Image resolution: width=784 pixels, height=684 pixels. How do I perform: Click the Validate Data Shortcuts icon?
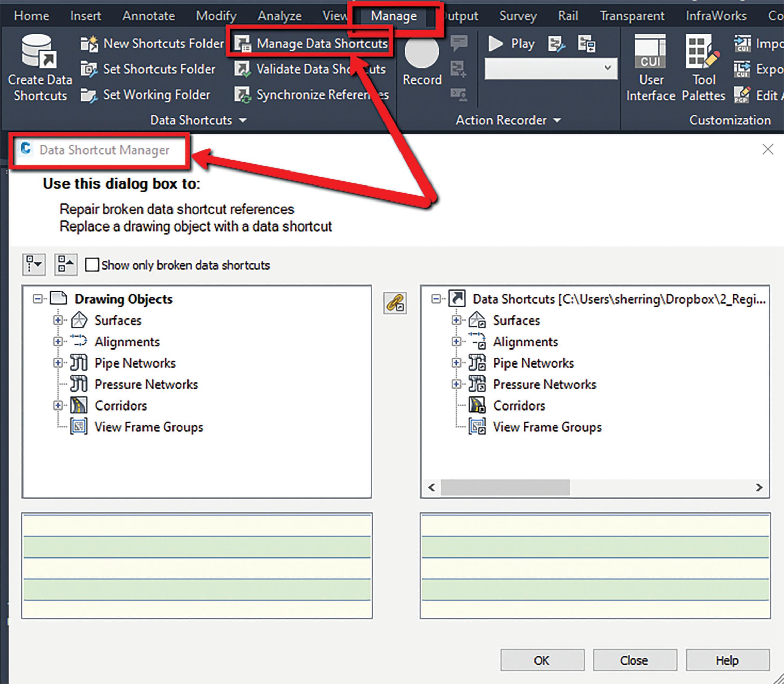click(243, 70)
